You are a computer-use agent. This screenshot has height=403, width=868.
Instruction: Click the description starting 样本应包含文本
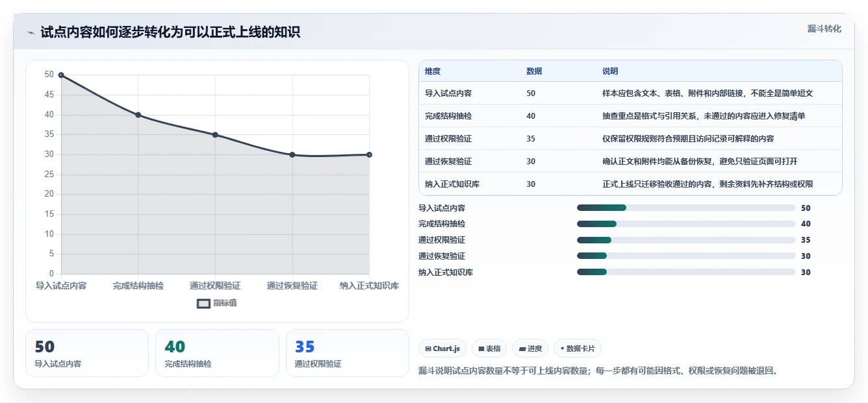coord(708,93)
